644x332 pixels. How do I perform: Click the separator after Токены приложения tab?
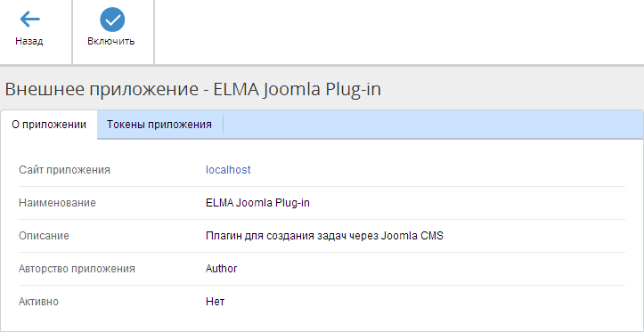(223, 125)
